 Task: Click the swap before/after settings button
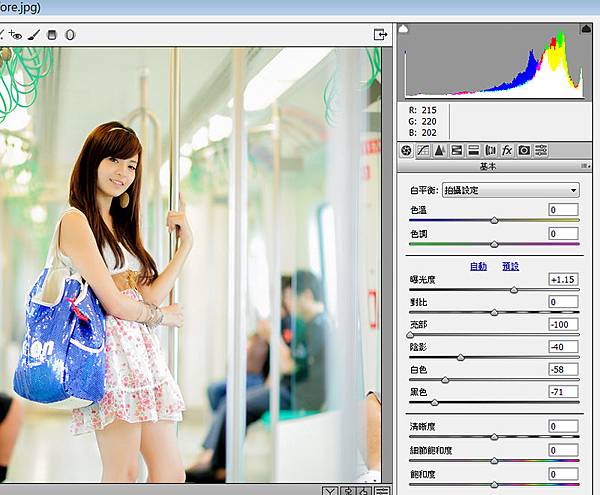click(x=348, y=491)
